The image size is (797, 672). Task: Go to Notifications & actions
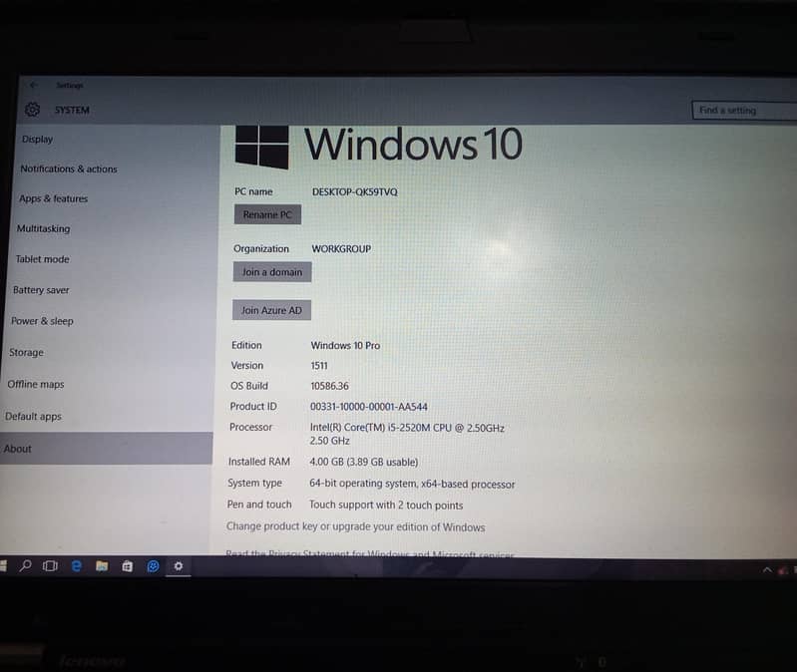[x=69, y=168]
